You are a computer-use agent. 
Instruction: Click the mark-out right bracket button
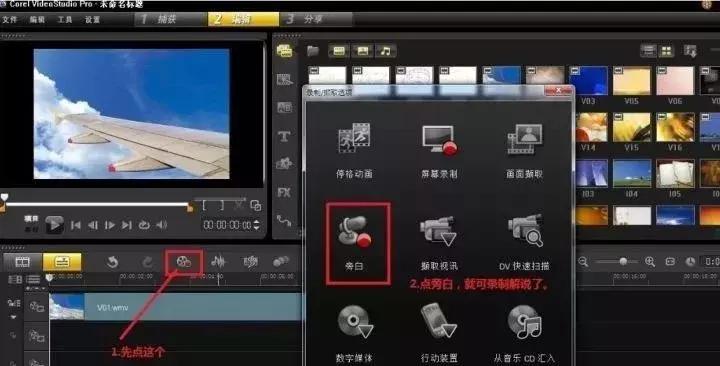(x=221, y=205)
